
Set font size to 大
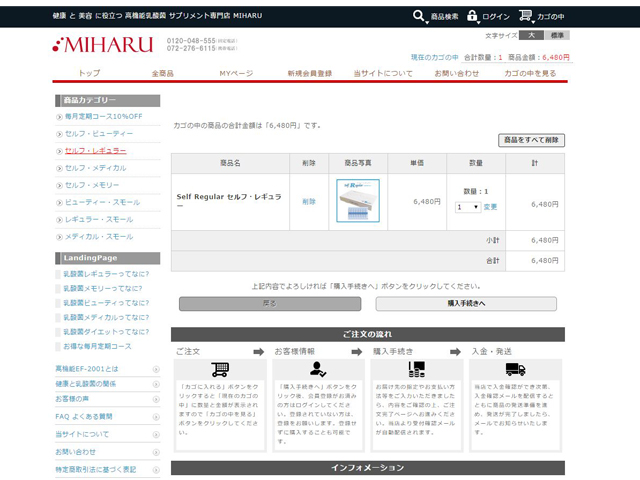531,36
